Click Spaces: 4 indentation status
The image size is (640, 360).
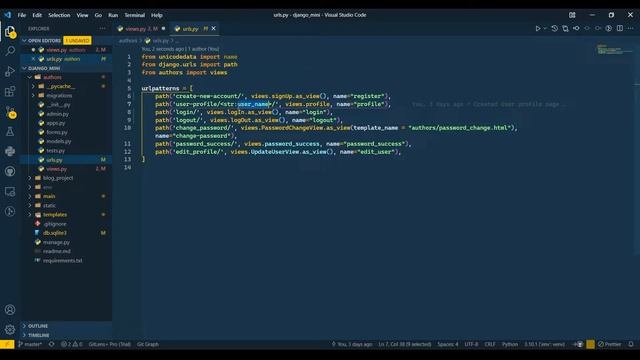tap(448, 344)
